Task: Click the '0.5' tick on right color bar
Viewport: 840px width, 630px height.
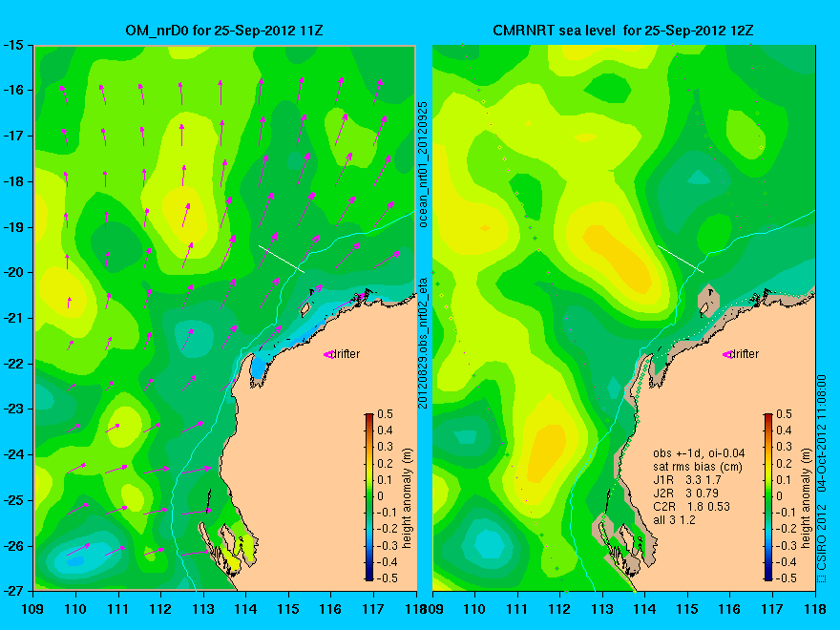Action: [784, 414]
